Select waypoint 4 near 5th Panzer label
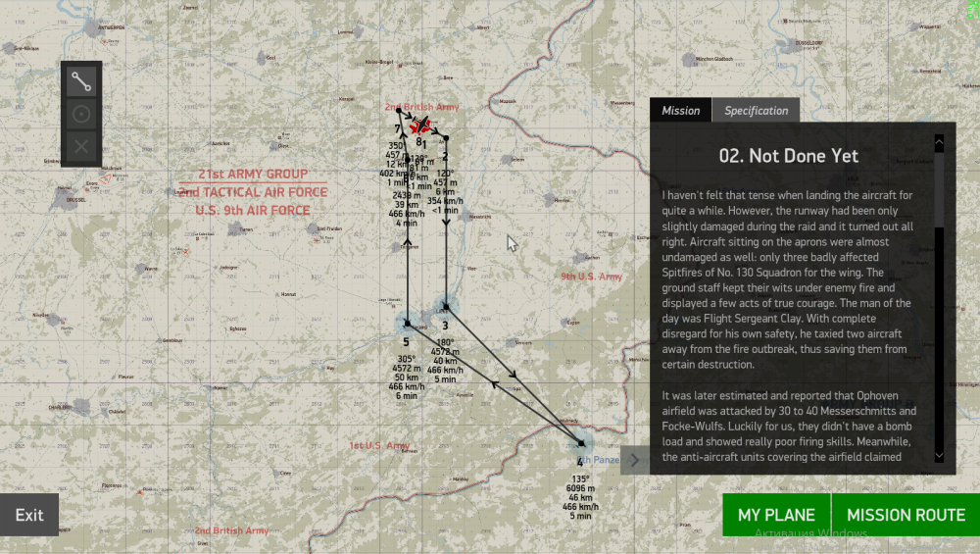980x554 pixels. tap(581, 443)
